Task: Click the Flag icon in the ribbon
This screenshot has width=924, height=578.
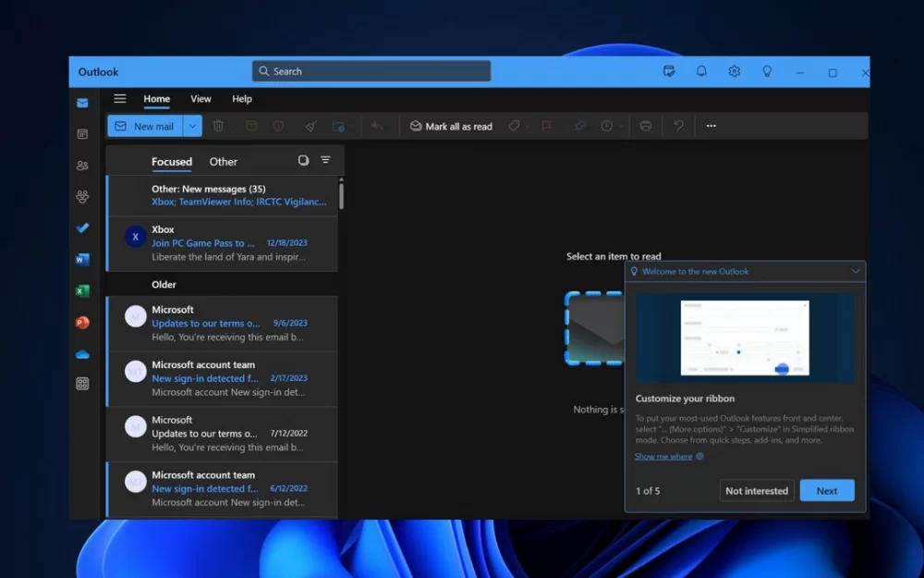Action: tap(546, 126)
